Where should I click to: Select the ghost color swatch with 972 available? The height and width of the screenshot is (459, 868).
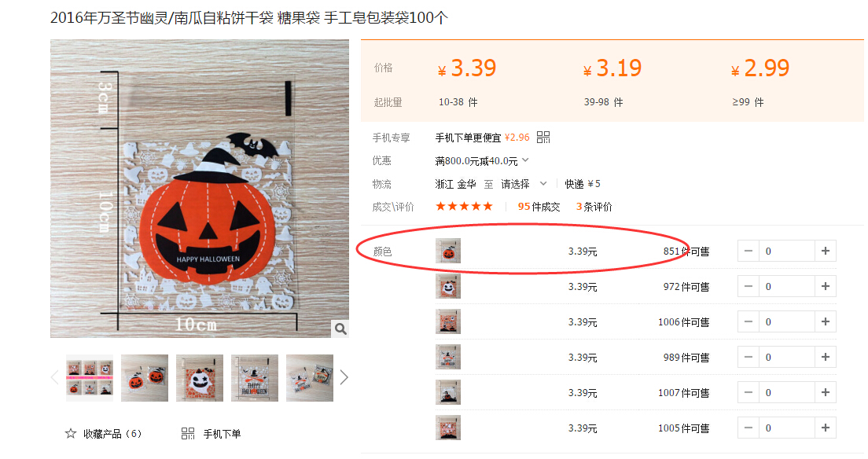pos(448,286)
